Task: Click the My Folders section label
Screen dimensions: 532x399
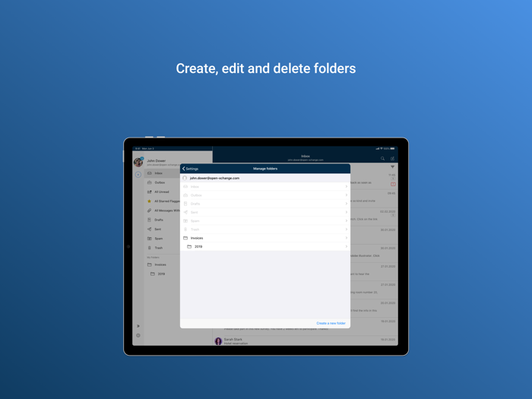Action: point(153,258)
